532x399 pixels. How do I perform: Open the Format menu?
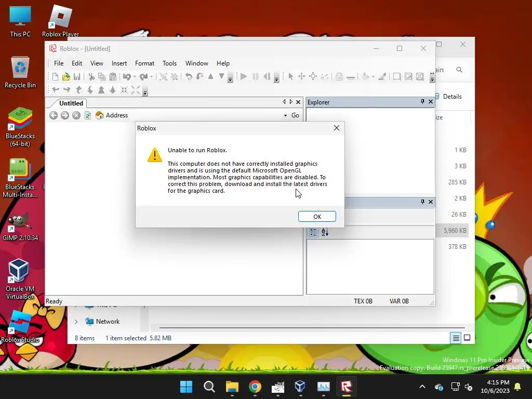click(144, 63)
